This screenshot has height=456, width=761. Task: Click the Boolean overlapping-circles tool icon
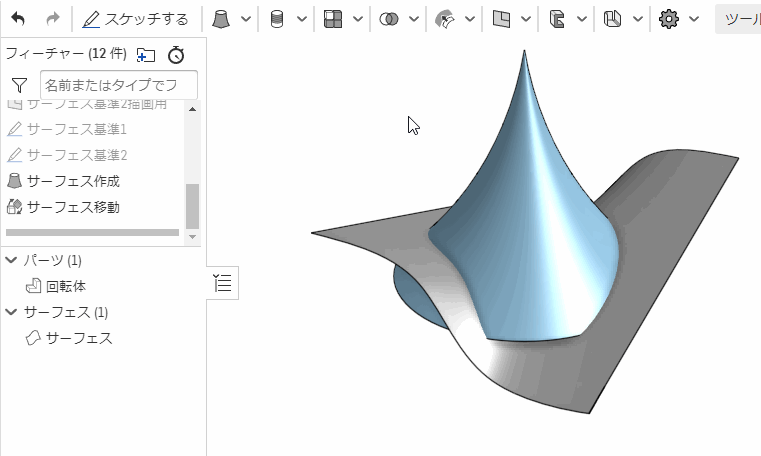click(389, 19)
